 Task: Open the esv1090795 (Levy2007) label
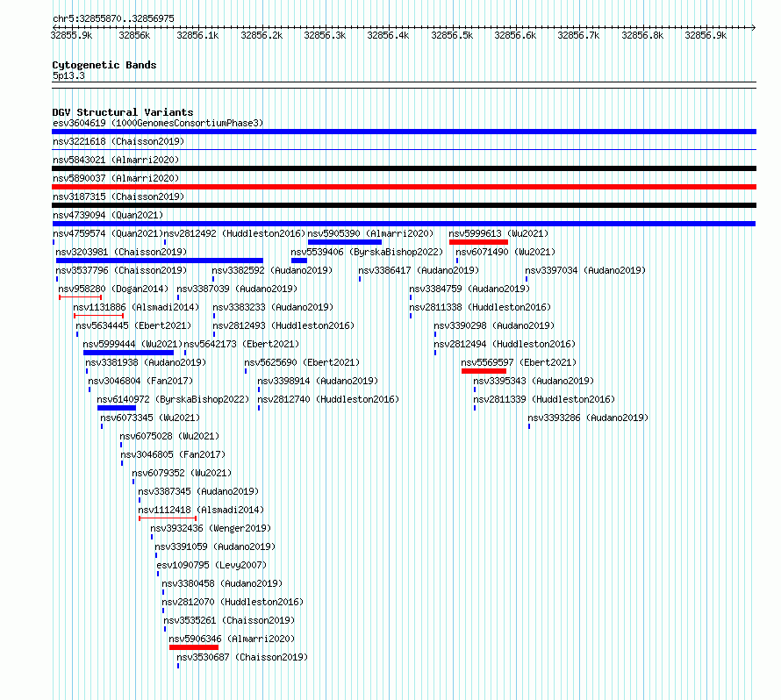click(x=211, y=565)
